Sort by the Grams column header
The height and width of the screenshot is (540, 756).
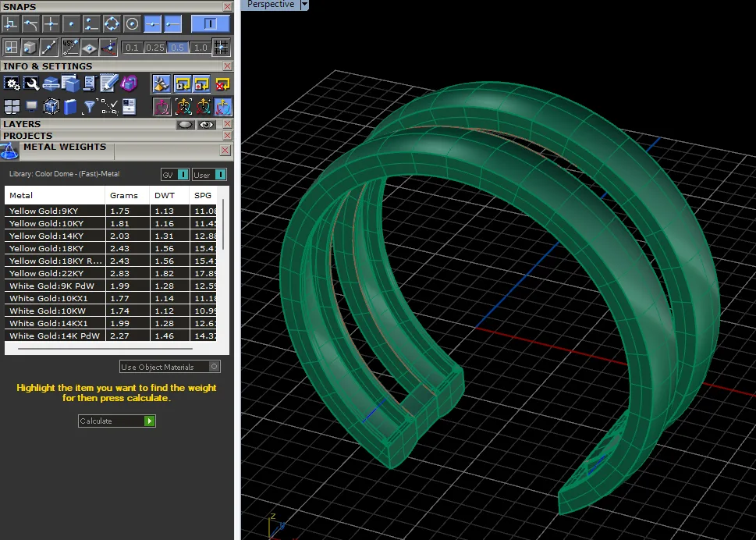127,195
